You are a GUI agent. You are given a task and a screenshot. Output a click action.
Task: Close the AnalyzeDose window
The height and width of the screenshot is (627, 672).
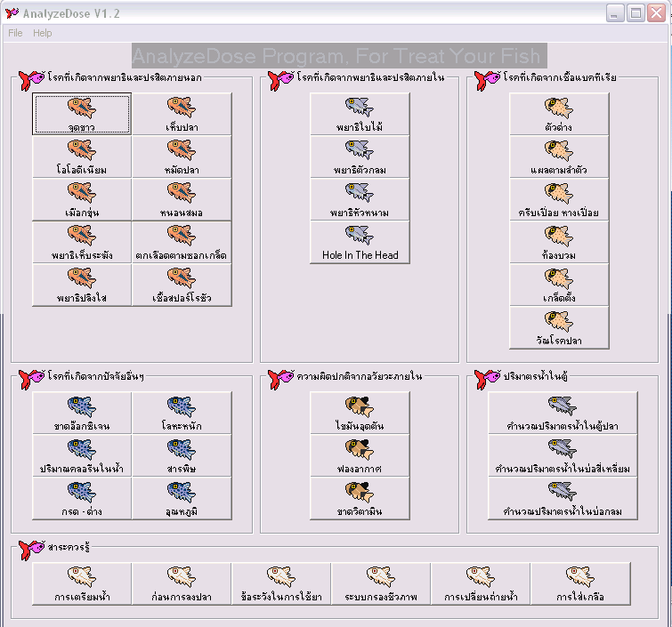coord(656,13)
